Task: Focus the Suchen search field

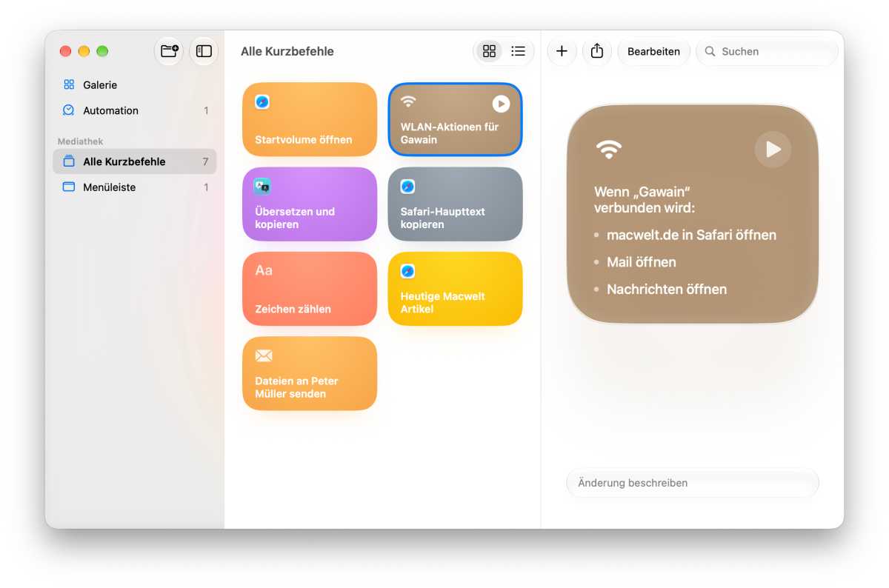Action: (x=767, y=51)
